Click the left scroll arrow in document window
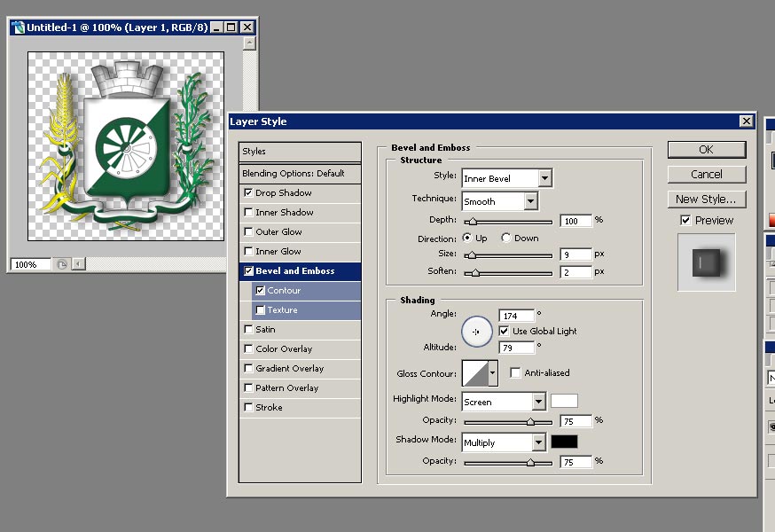 77,264
